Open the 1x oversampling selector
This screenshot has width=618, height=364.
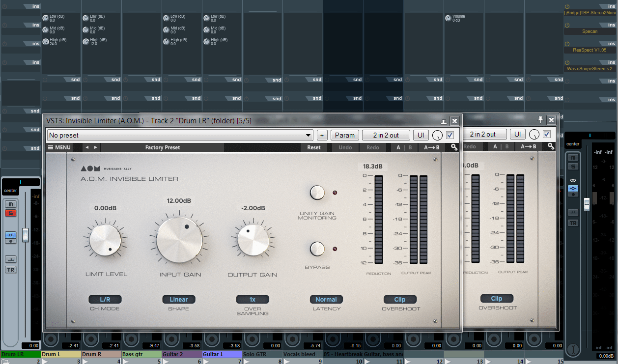click(x=253, y=299)
